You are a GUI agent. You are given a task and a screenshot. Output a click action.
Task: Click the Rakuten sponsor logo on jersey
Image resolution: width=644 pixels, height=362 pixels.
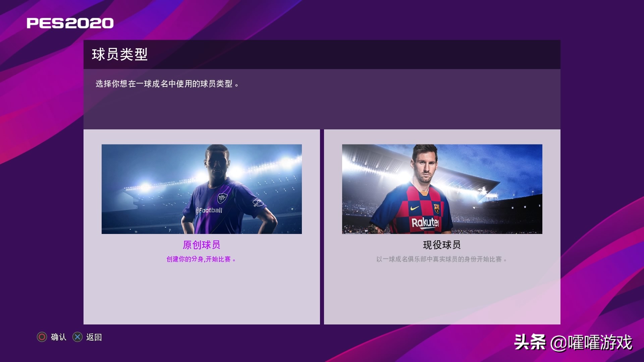point(425,222)
